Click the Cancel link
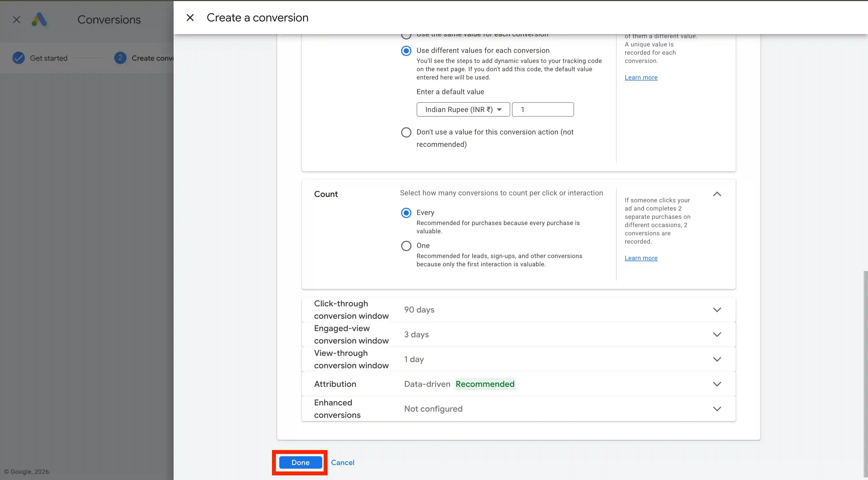 pos(342,462)
